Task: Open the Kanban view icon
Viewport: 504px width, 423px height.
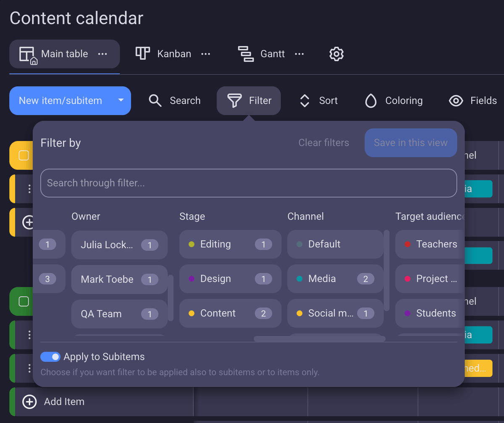Action: click(143, 54)
